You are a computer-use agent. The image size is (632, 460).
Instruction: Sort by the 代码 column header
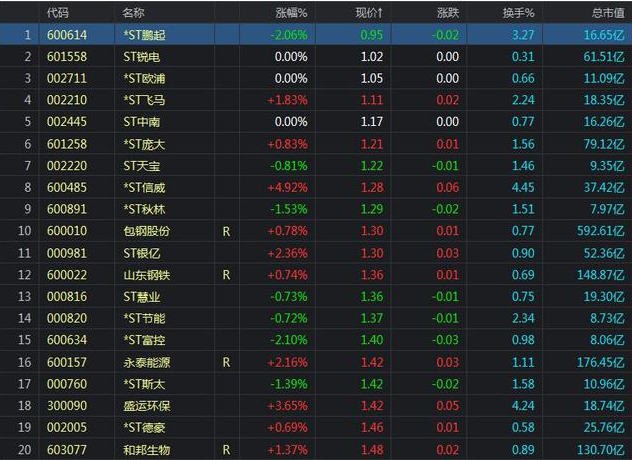click(58, 13)
